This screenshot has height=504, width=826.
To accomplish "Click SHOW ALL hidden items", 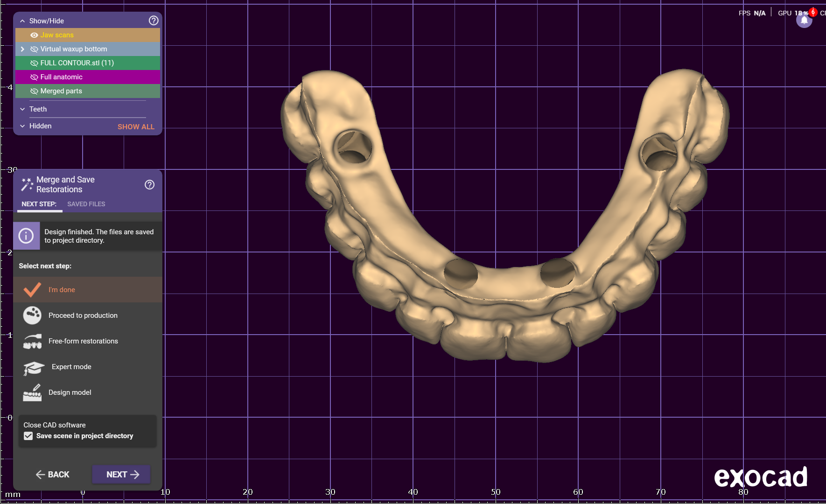I will (x=136, y=126).
